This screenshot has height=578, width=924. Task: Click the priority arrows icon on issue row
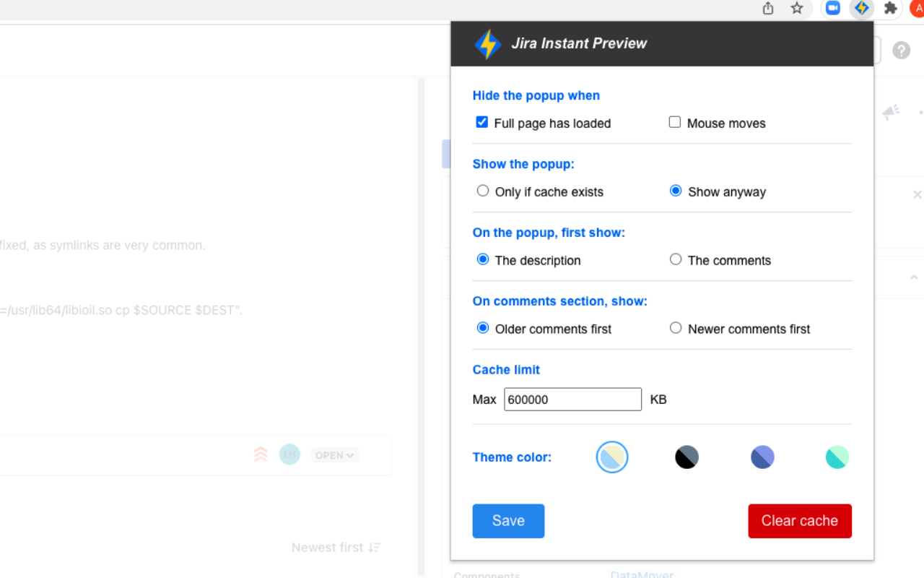coord(261,454)
